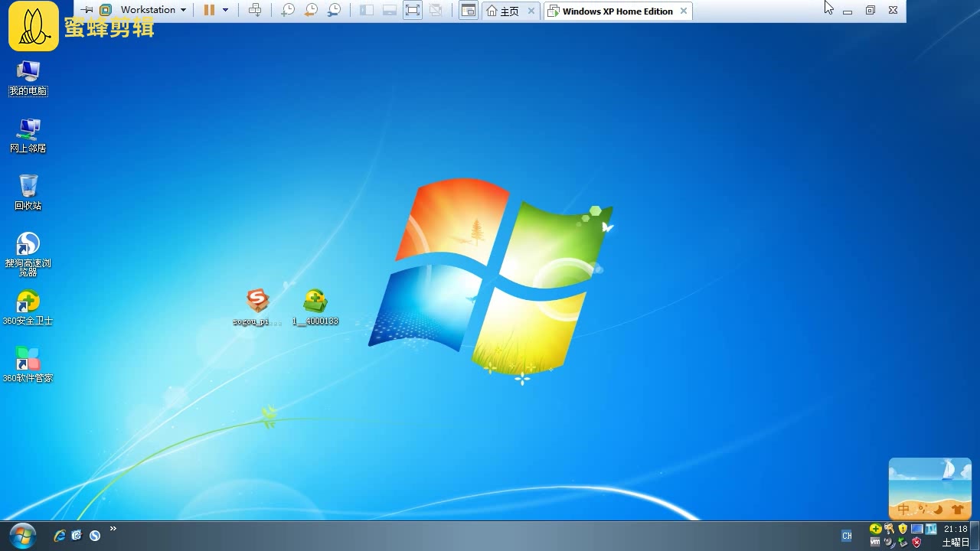980x551 pixels.
Task: Click safely remove hardware tray icon
Action: click(903, 542)
